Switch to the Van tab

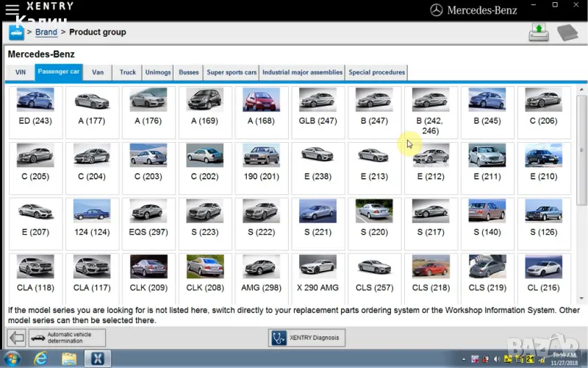[98, 72]
